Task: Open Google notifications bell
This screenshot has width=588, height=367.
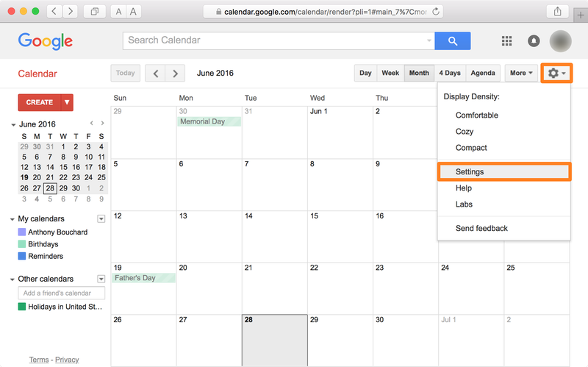Action: [534, 40]
